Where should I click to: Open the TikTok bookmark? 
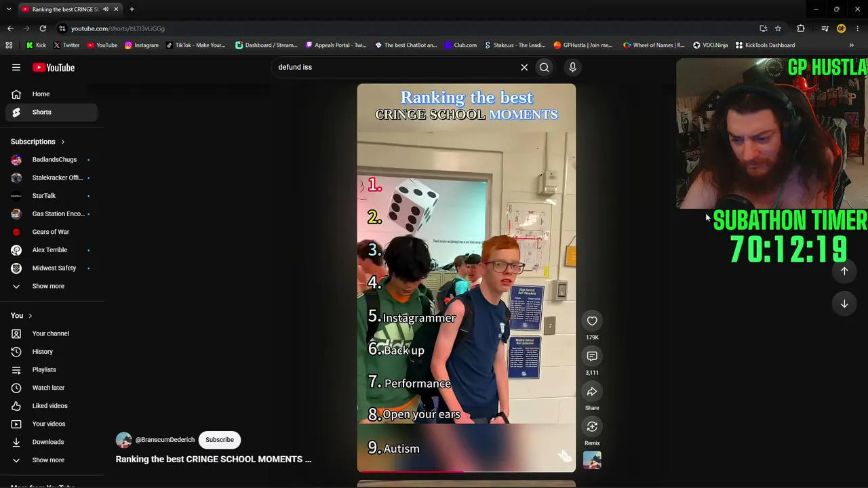pyautogui.click(x=195, y=45)
